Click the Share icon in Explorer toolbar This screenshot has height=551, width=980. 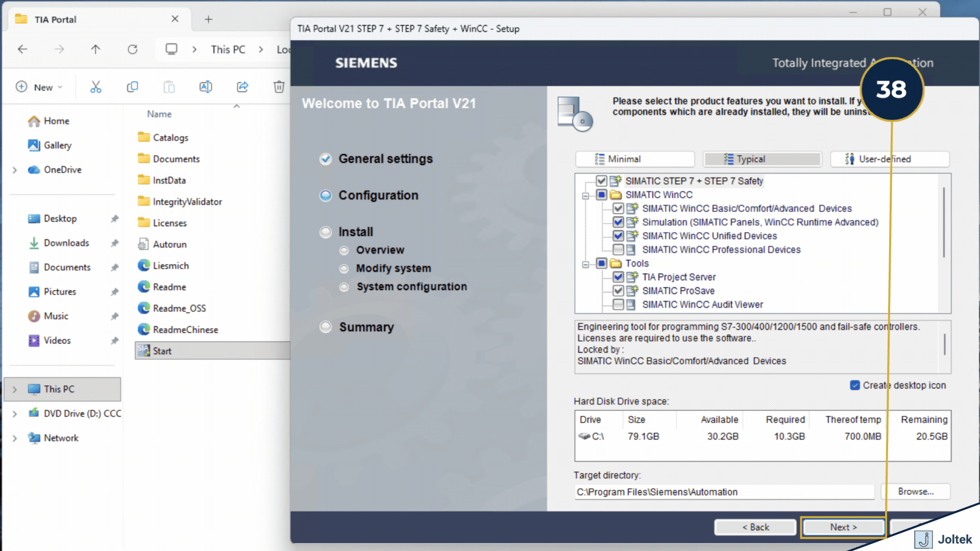click(242, 87)
